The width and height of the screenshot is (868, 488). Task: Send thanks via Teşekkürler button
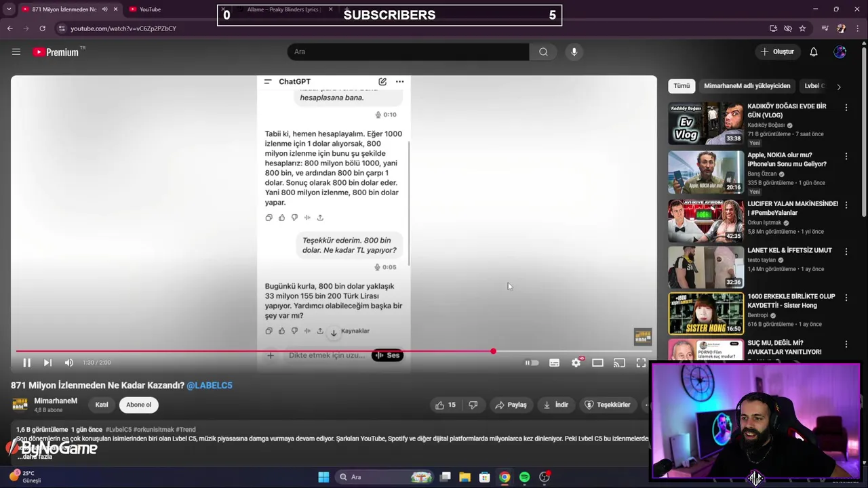tap(608, 405)
